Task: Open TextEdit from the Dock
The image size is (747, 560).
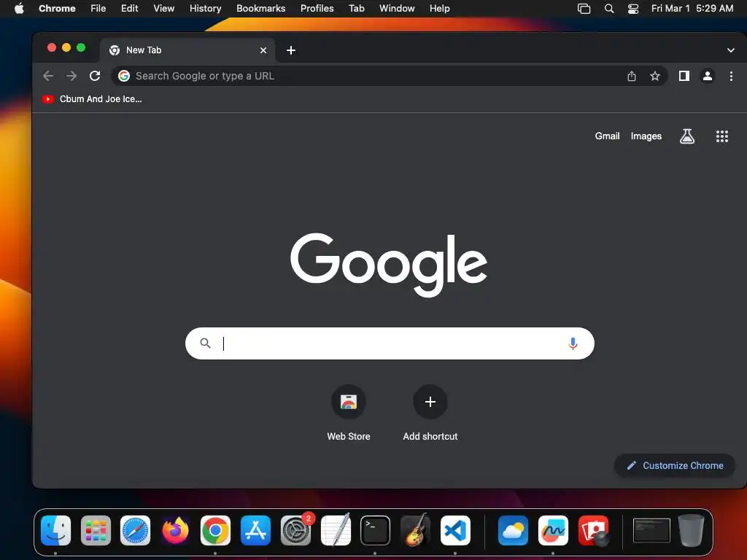Action: [336, 530]
